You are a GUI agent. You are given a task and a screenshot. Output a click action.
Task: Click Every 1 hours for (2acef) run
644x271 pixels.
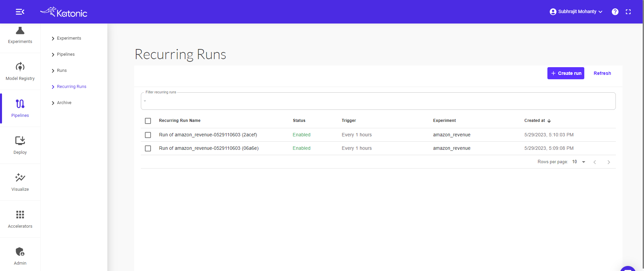pos(357,135)
